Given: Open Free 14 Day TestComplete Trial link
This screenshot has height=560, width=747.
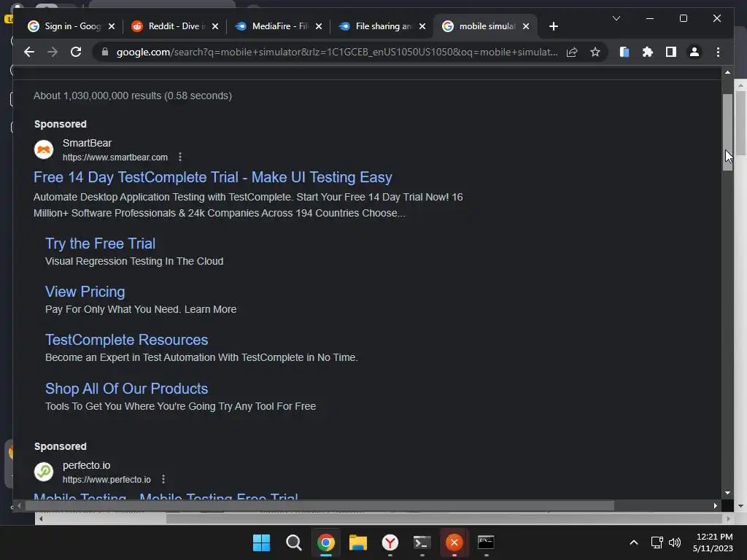Looking at the screenshot, I should coord(212,177).
